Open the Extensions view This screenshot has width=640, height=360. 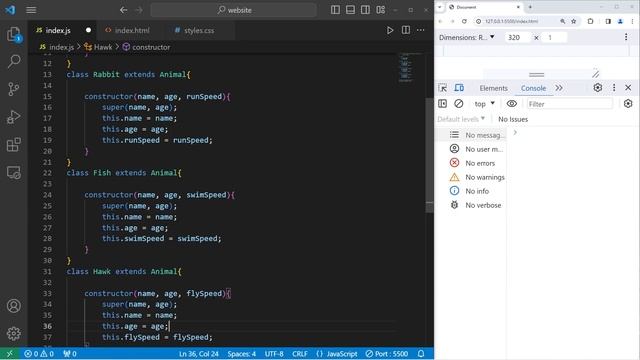pos(13,144)
